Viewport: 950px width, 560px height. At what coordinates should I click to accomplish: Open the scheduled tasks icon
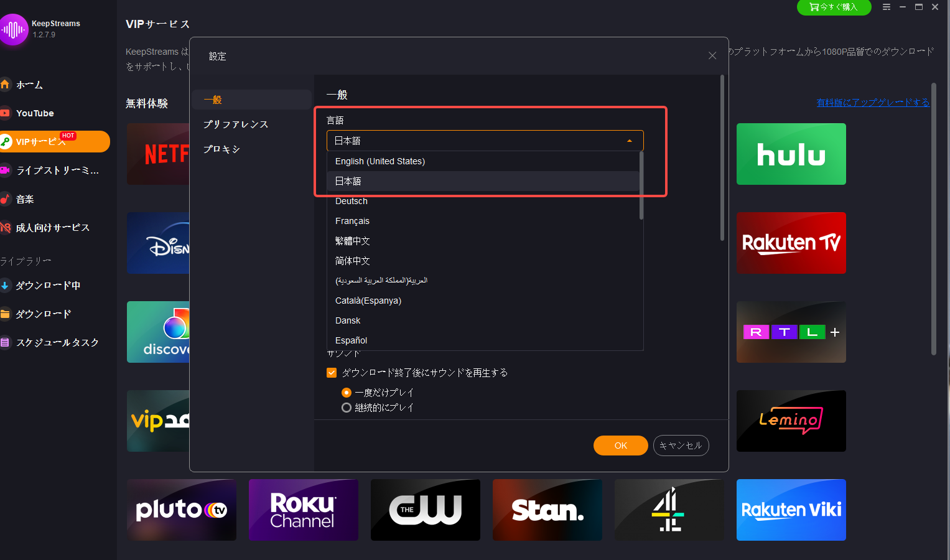6,343
